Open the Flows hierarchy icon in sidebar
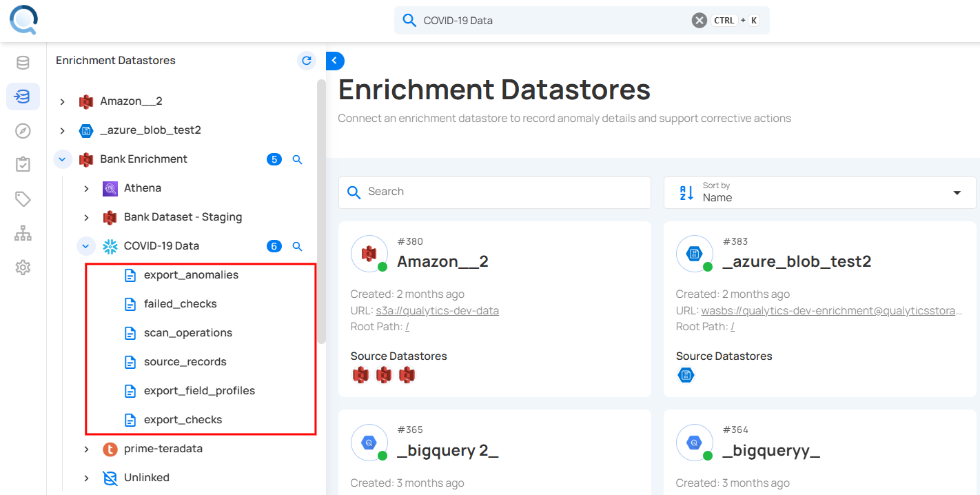 point(23,234)
